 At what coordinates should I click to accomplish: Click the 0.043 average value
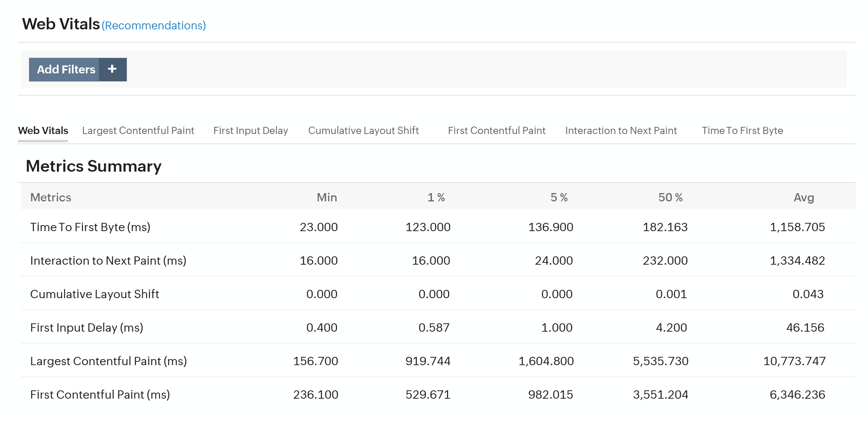808,294
